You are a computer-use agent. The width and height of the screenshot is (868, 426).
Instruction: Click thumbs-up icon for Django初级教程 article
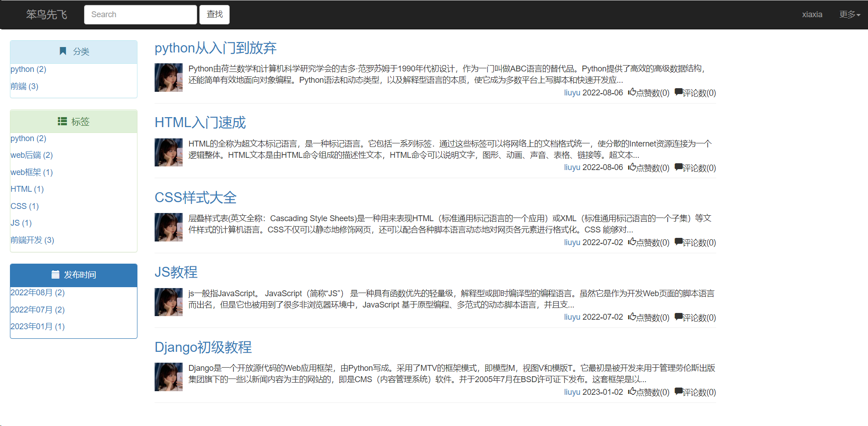click(x=632, y=391)
